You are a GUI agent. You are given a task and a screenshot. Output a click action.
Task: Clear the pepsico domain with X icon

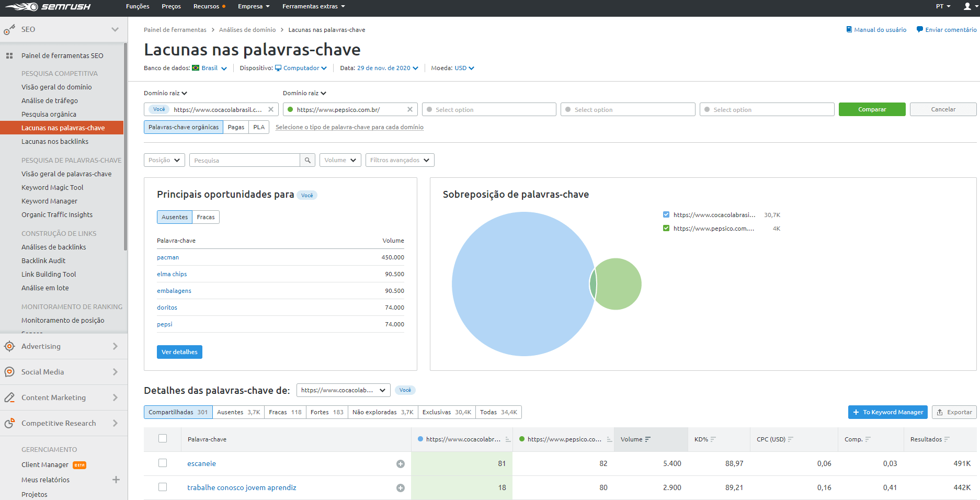click(x=410, y=109)
